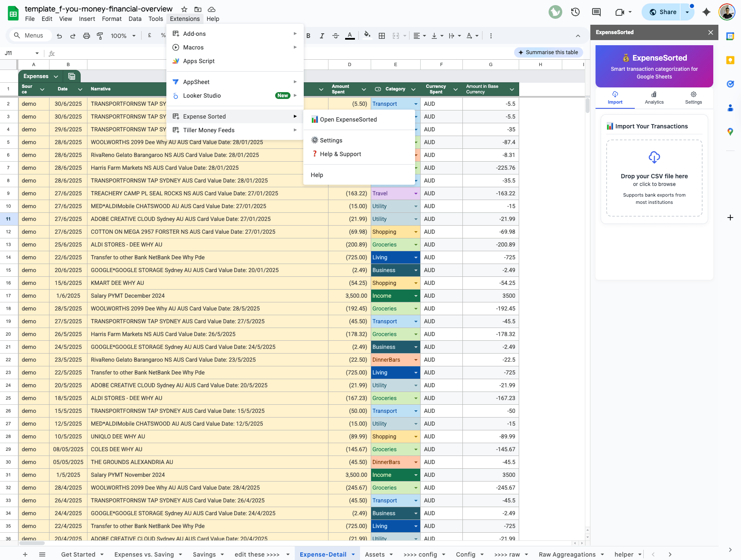Viewport: 741px width, 560px height.
Task: Toggle strikethrough formatting
Action: point(336,36)
